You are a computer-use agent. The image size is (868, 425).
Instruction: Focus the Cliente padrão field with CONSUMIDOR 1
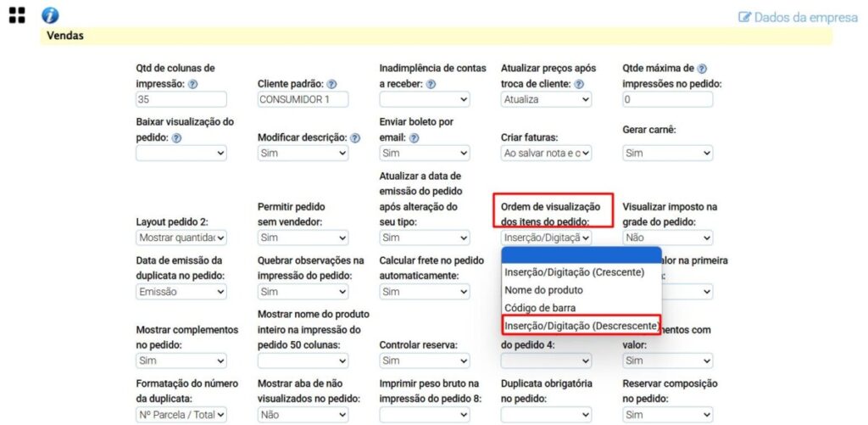303,100
